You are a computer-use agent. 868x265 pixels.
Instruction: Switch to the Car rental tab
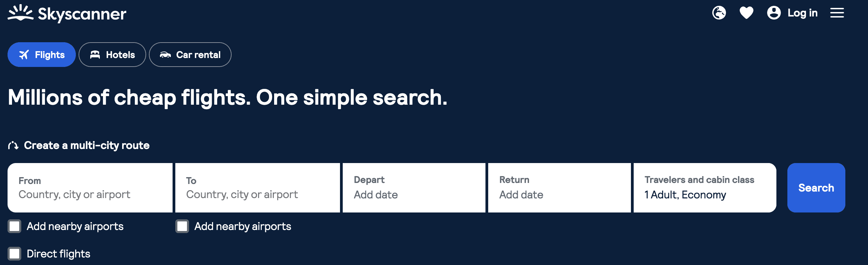click(190, 54)
